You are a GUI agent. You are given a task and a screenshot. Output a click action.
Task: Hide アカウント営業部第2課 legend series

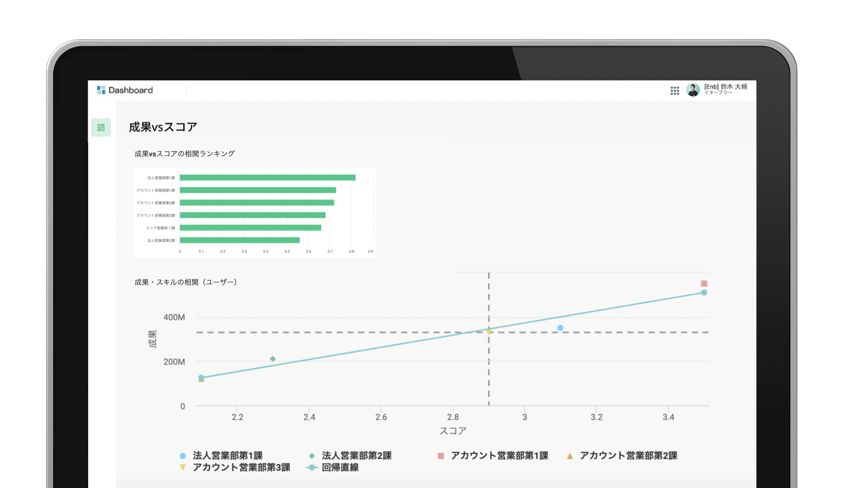pyautogui.click(x=628, y=455)
